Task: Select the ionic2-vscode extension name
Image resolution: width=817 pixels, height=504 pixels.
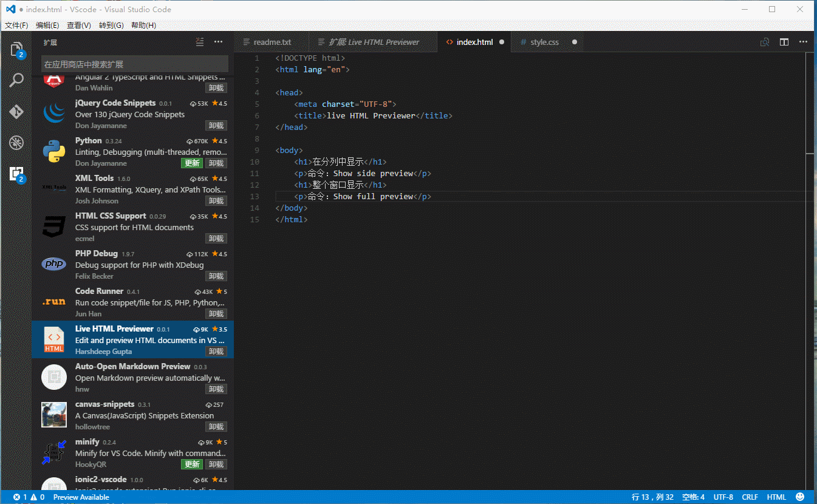Action: tap(101, 479)
